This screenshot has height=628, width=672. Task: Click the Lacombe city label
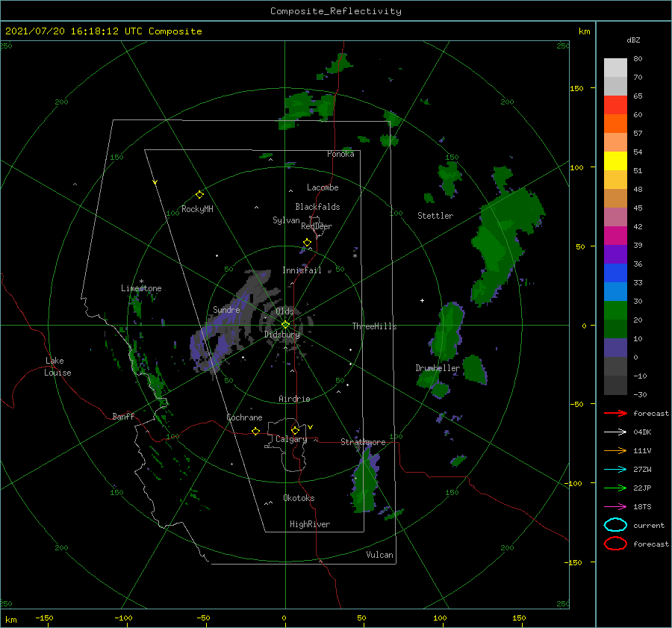click(x=323, y=187)
